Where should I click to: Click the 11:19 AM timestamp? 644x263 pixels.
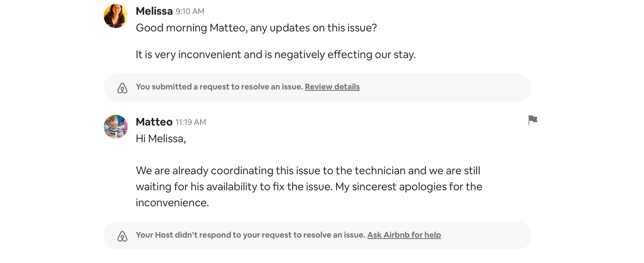pos(191,122)
